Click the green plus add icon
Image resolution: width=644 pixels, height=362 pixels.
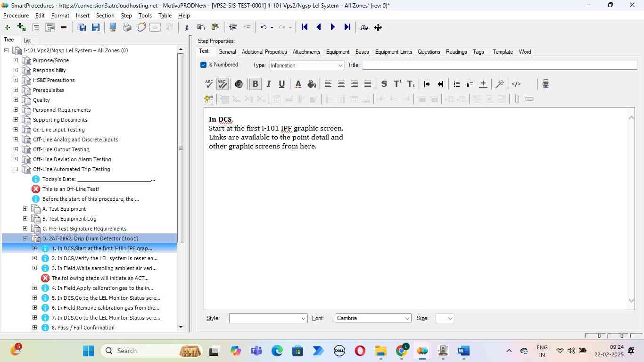(x=7, y=27)
